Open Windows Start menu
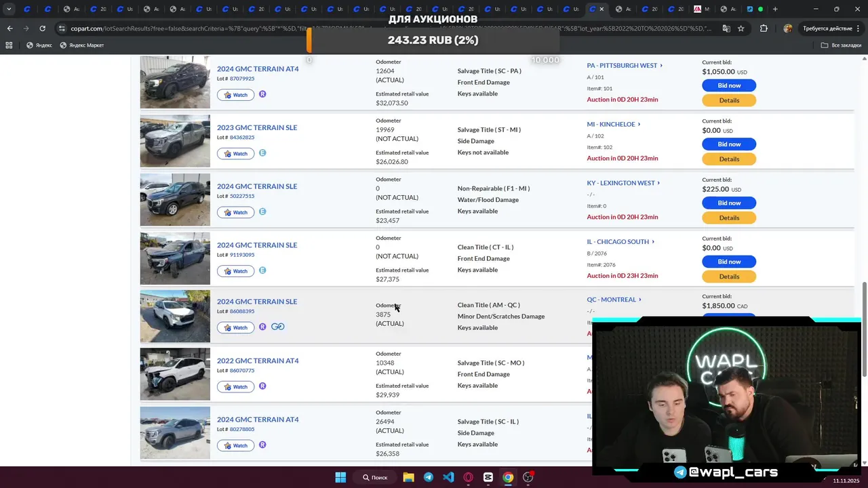Screen dimensions: 868x488 point(340,477)
